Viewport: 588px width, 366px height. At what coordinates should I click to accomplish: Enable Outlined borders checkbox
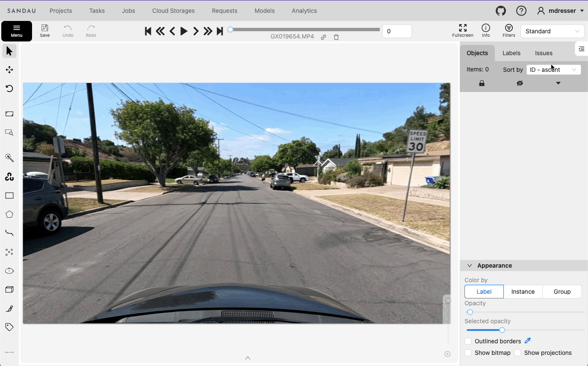click(468, 341)
